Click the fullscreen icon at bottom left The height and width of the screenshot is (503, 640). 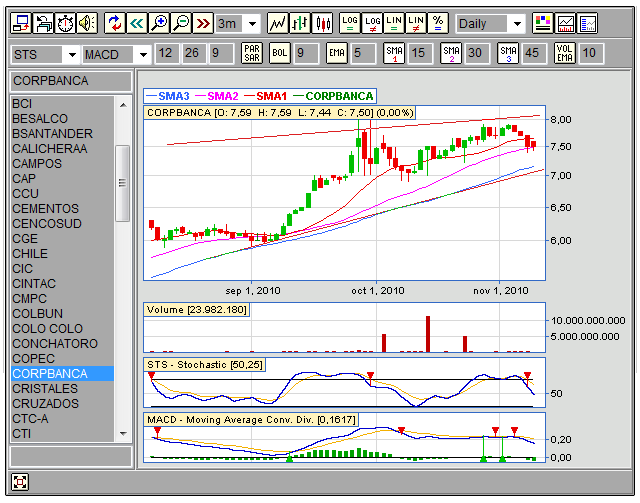pyautogui.click(x=20, y=482)
